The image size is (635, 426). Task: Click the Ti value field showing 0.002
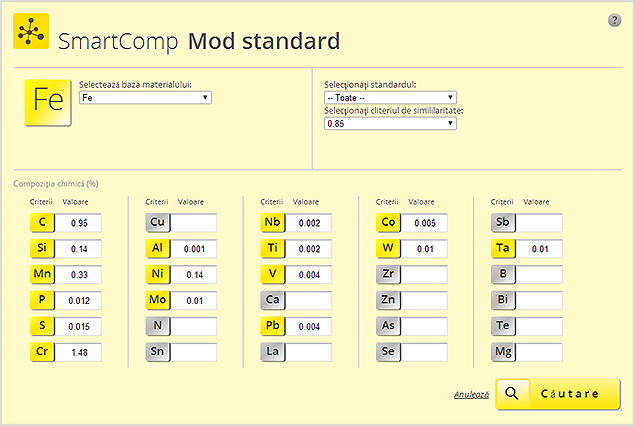click(309, 249)
